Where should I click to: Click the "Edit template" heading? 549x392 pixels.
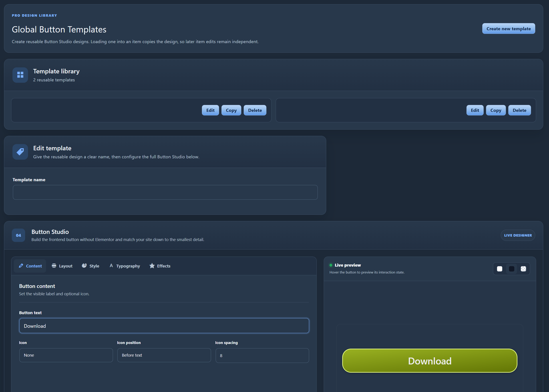[x=52, y=148]
